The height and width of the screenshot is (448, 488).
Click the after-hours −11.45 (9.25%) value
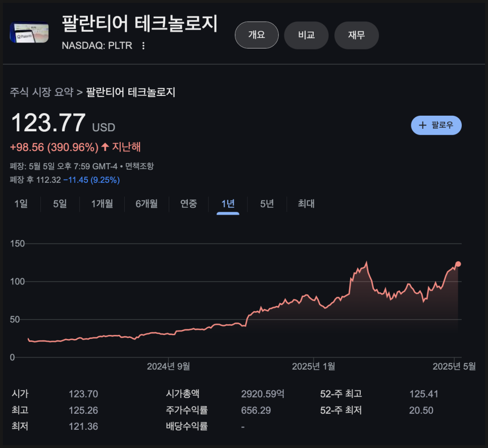[91, 180]
